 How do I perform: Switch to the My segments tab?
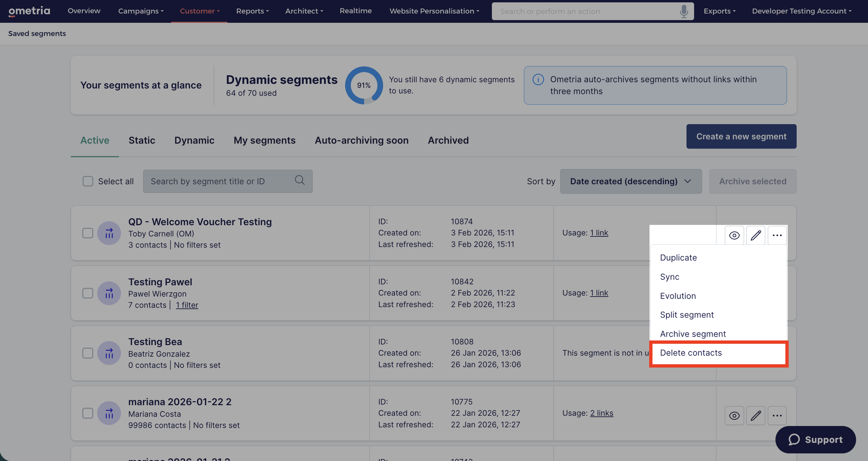pyautogui.click(x=264, y=140)
